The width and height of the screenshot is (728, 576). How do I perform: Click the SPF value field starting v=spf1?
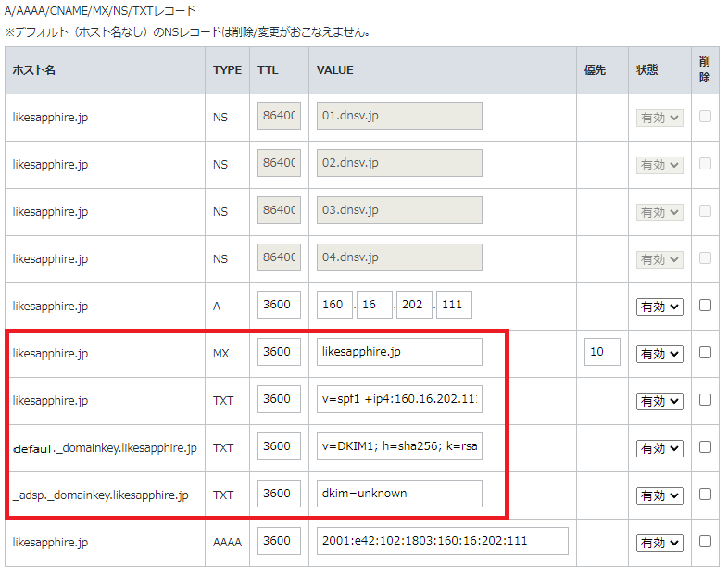399,400
